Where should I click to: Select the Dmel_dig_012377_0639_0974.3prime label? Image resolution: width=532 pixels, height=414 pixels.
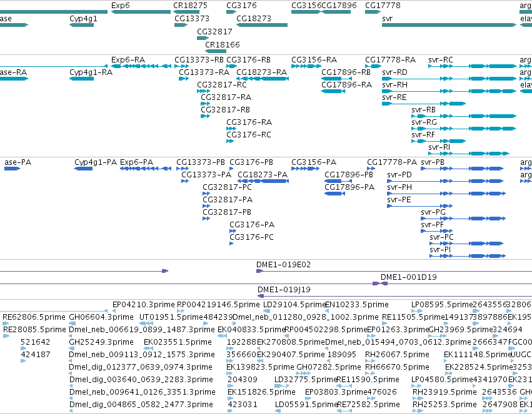click(141, 367)
